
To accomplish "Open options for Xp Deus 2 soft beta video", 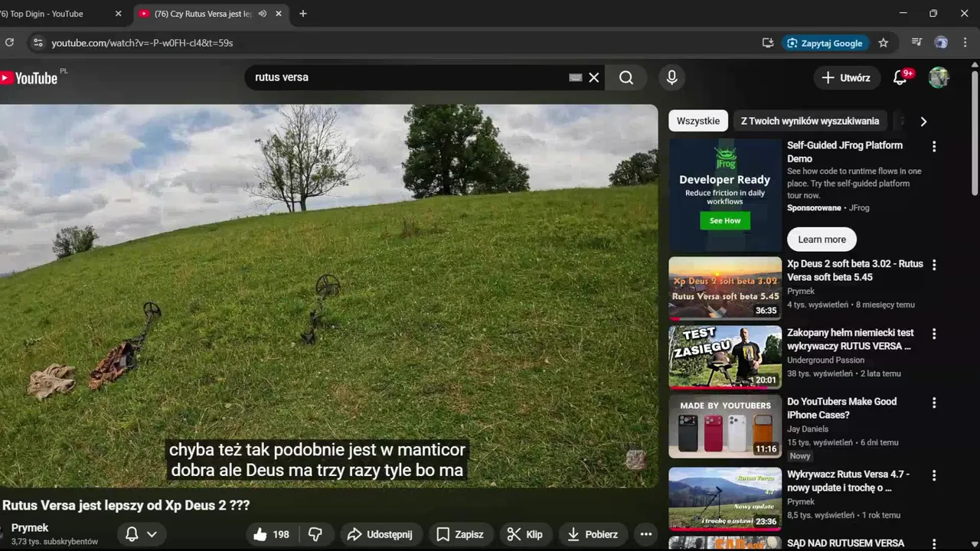I will coord(934,265).
